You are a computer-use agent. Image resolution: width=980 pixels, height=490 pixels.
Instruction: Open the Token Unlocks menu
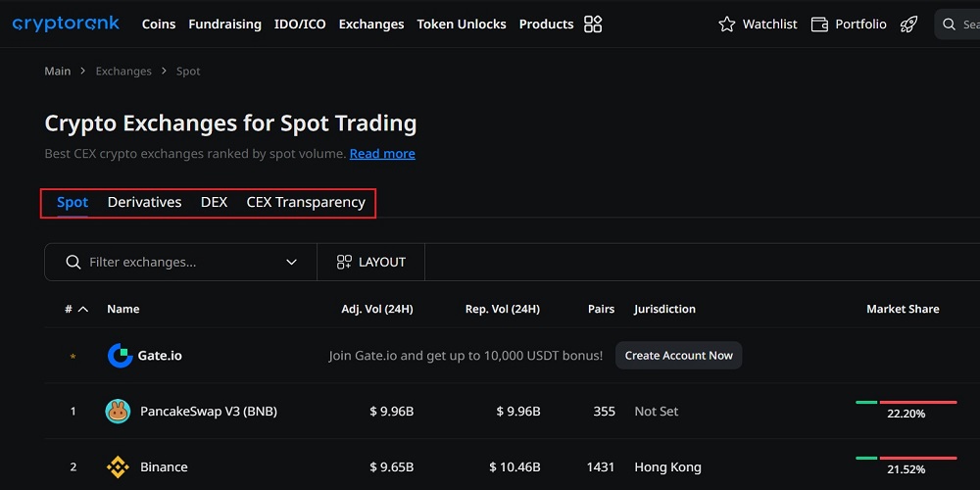click(x=462, y=24)
